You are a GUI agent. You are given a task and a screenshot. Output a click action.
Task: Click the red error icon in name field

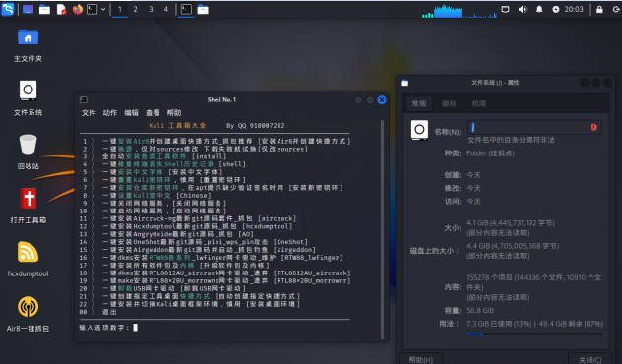593,127
